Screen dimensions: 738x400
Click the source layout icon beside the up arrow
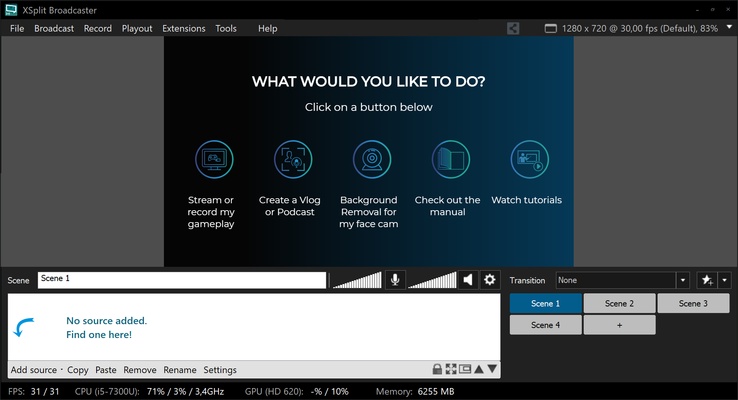click(x=465, y=369)
